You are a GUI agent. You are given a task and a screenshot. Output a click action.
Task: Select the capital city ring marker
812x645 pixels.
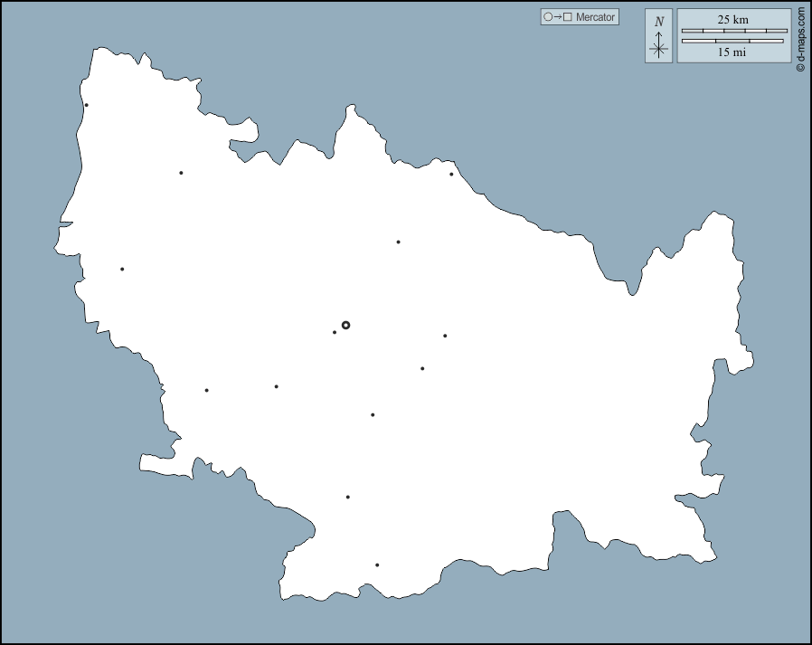pyautogui.click(x=345, y=325)
